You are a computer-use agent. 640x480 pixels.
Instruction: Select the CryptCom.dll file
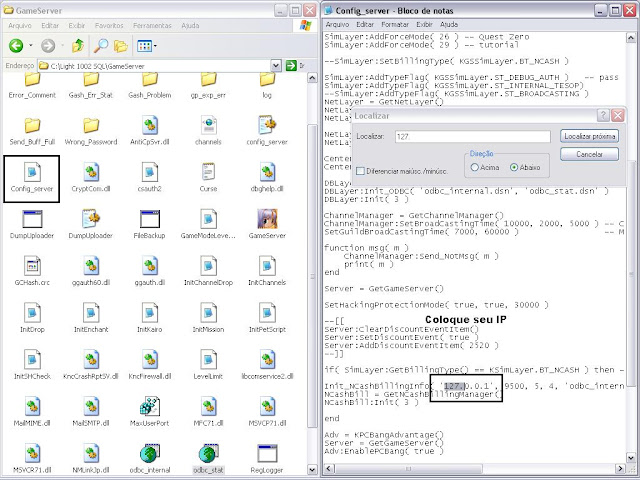91,178
